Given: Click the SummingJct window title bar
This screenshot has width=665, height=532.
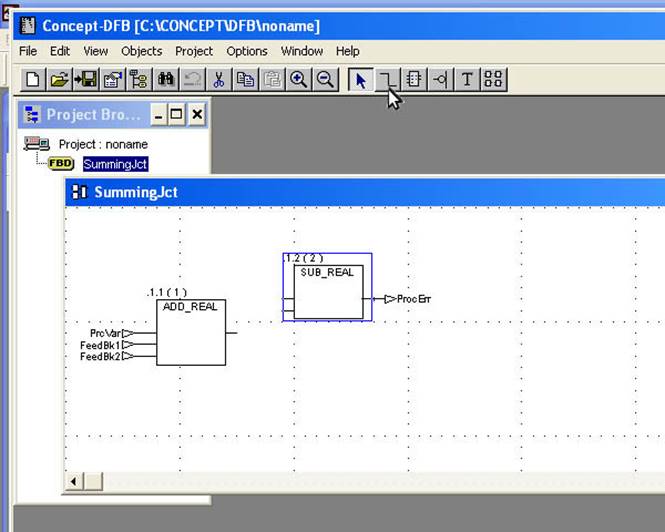Looking at the screenshot, I should point(365,192).
